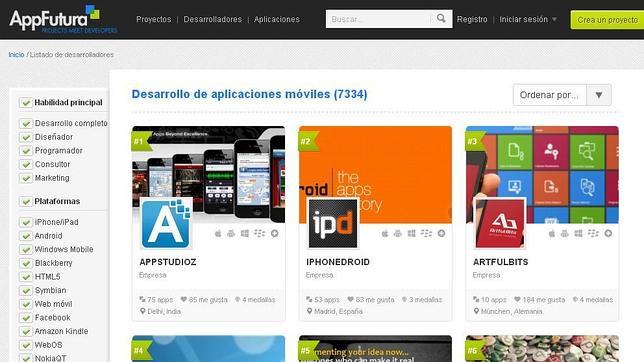Click heart likes icon on ARTFULBITS card
The height and width of the screenshot is (362, 644).
point(518,300)
